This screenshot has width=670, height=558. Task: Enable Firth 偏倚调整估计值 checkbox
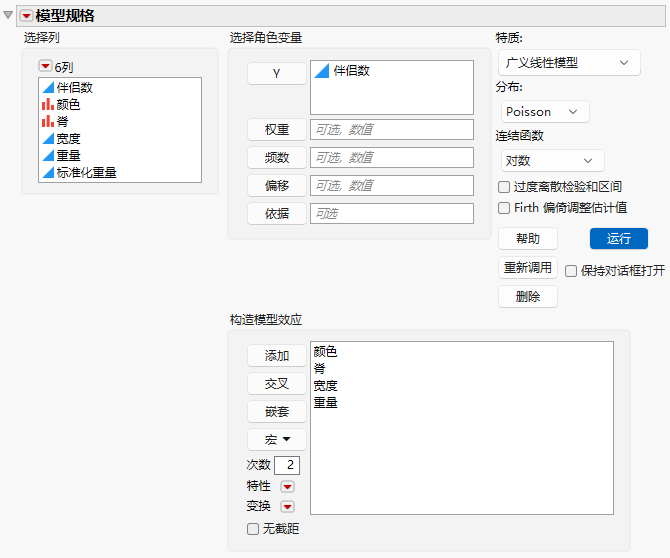coord(504,208)
